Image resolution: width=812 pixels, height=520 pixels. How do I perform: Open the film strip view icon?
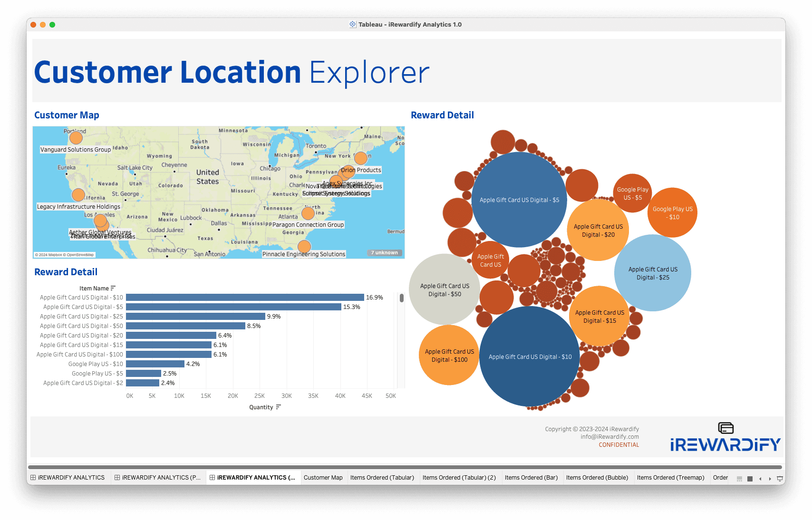[739, 479]
